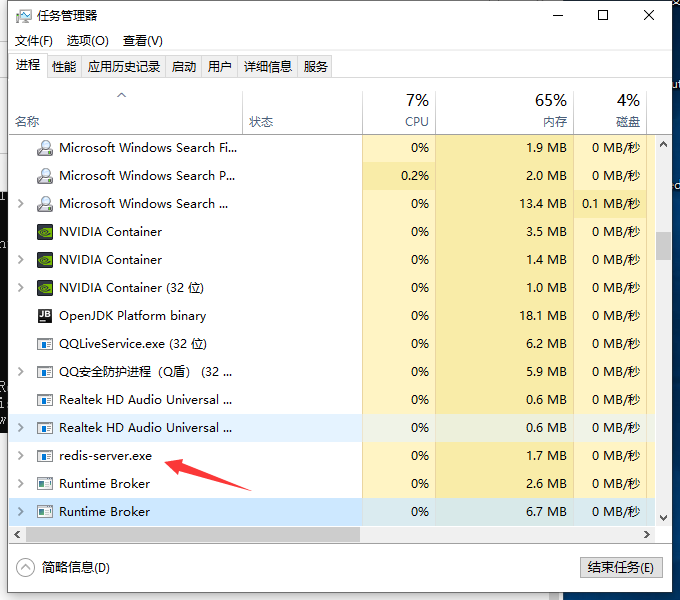Collapse to 简略信息 with the circle arrow
This screenshot has width=680, height=600.
[25, 567]
